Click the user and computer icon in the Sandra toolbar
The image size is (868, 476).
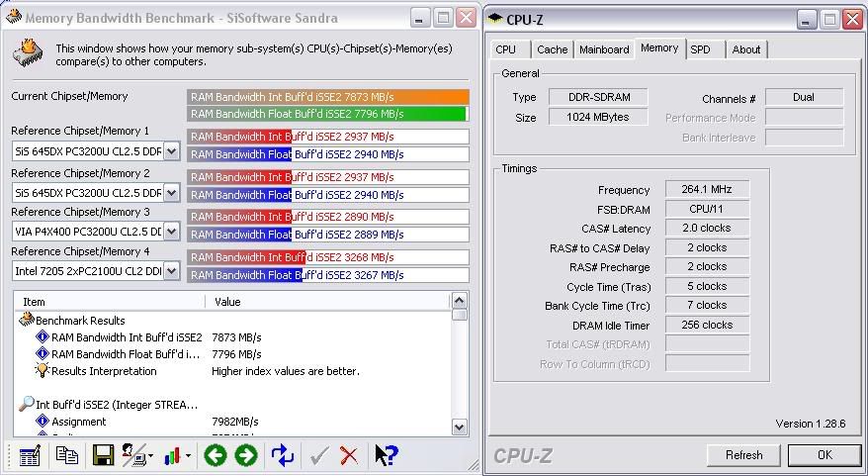pos(132,455)
